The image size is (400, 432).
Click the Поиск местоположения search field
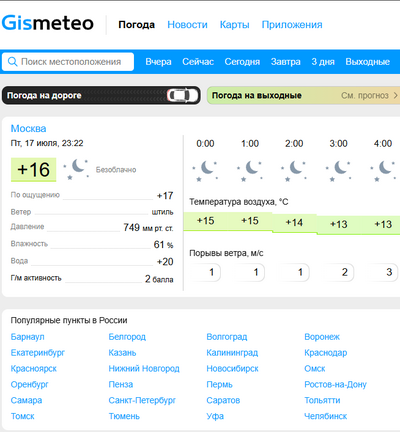click(68, 62)
